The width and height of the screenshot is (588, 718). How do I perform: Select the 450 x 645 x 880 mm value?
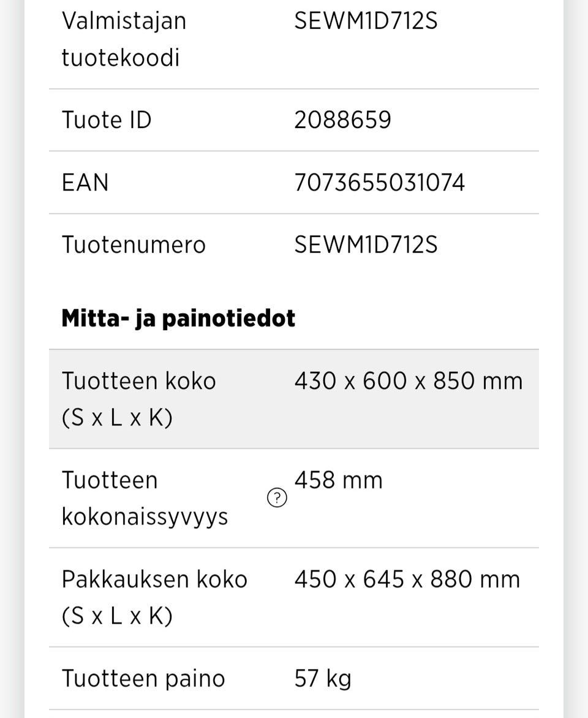407,580
